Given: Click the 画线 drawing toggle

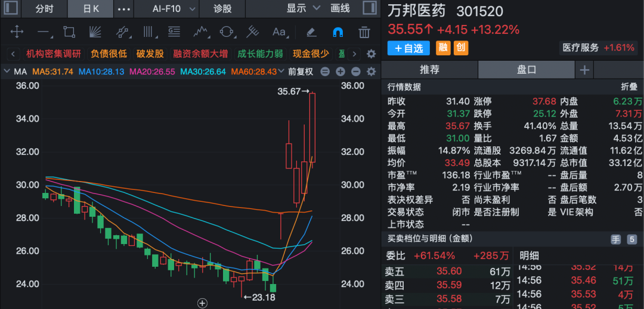Looking at the screenshot, I should (x=340, y=8).
